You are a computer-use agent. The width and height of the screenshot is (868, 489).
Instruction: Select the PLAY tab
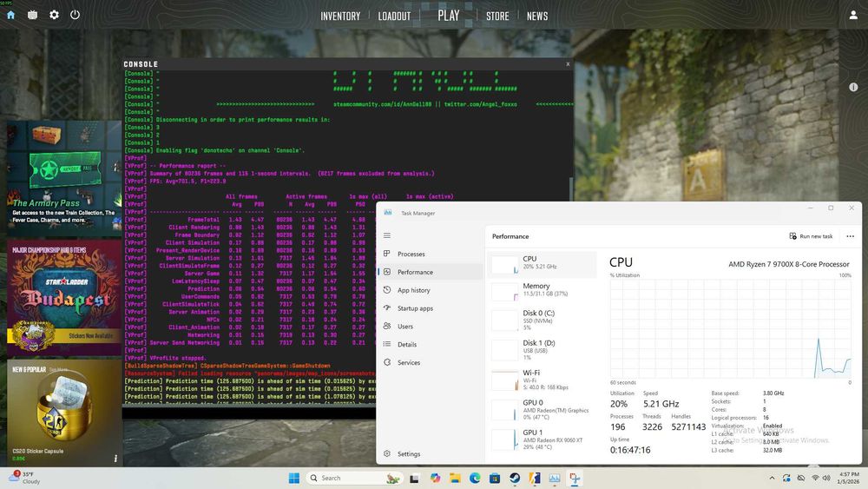449,16
